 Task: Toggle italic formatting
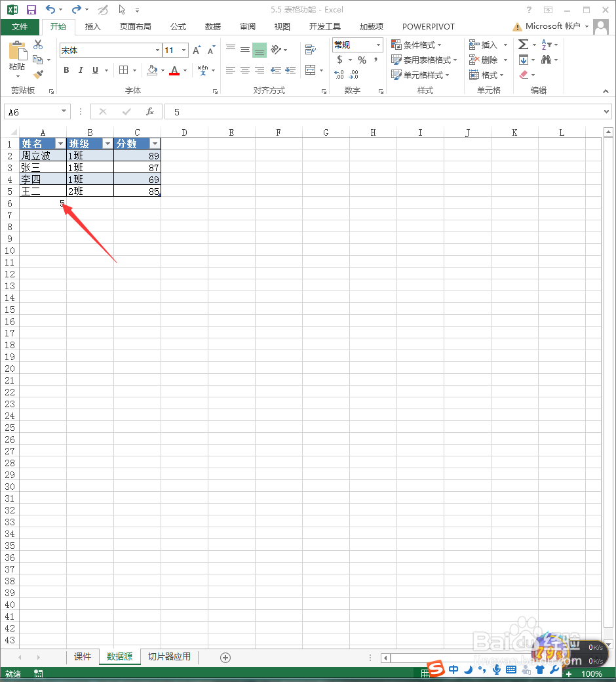81,70
